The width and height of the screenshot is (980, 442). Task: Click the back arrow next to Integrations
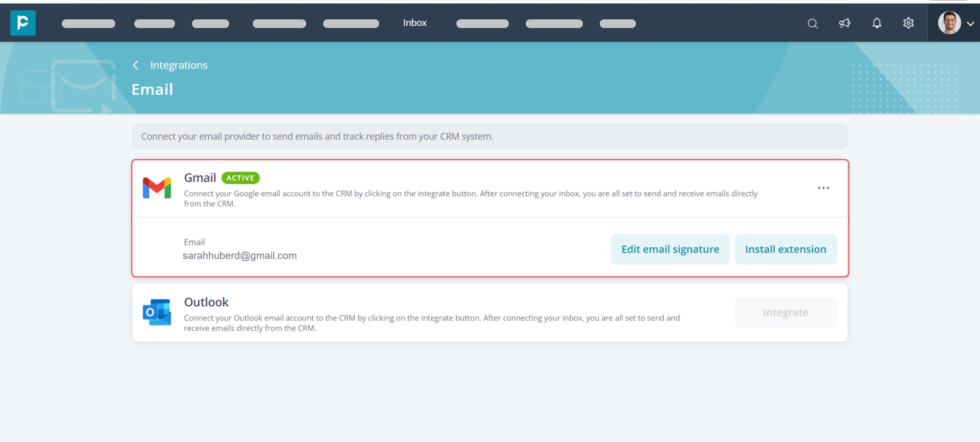pyautogui.click(x=136, y=65)
